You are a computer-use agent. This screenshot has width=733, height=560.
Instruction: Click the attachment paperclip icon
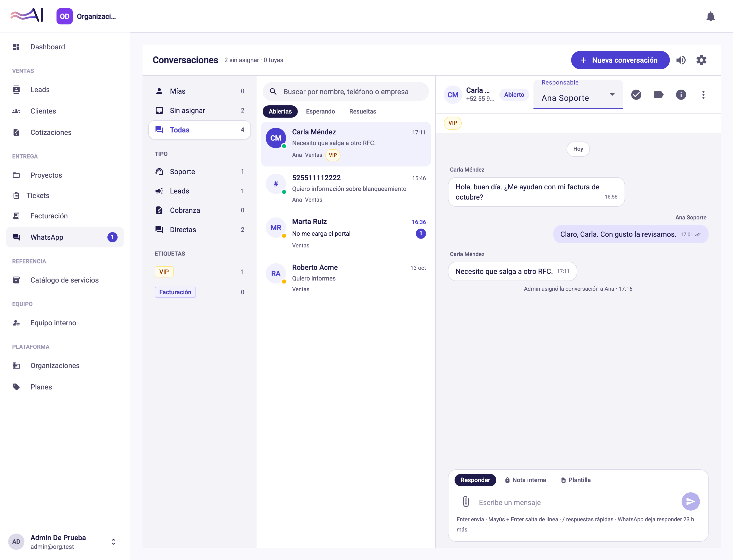click(466, 502)
